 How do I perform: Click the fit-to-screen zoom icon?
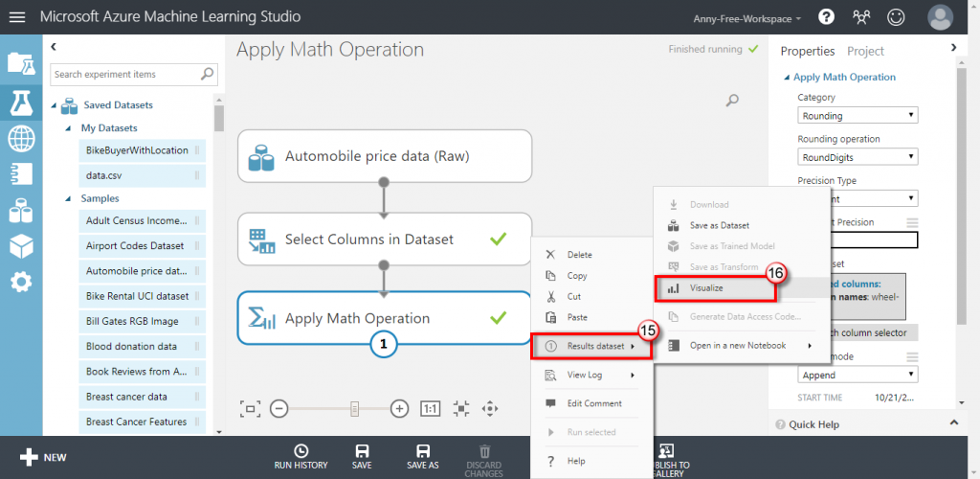pyautogui.click(x=250, y=409)
